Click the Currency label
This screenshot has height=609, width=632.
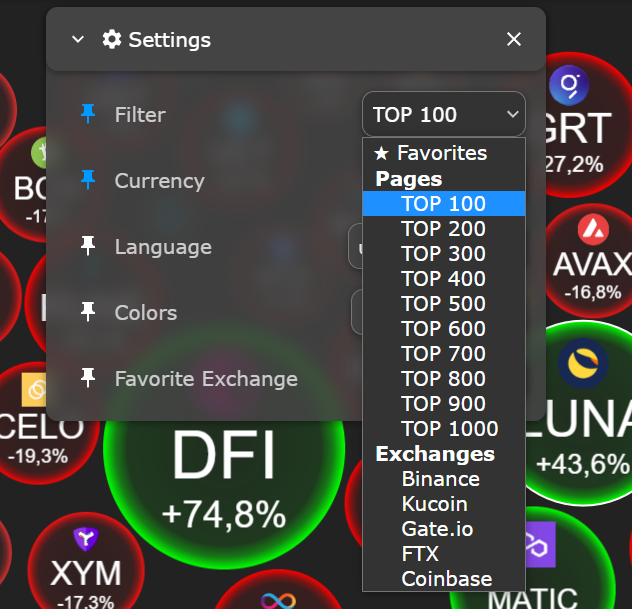point(160,181)
